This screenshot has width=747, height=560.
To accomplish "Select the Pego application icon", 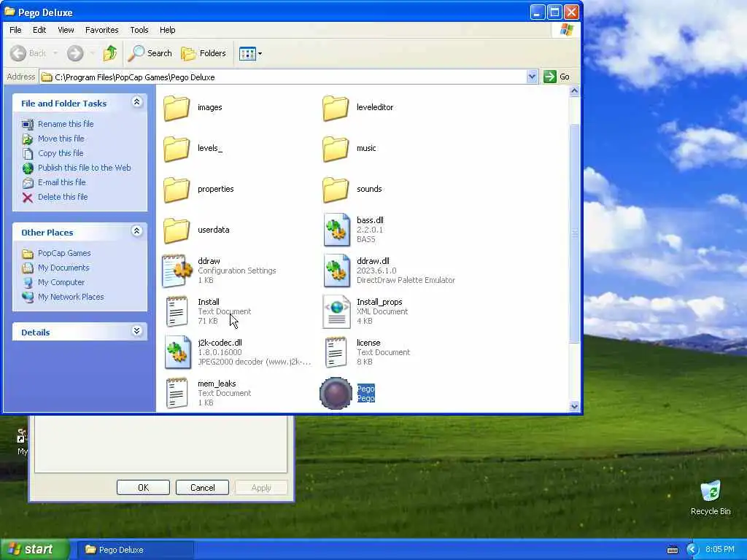I will point(336,393).
